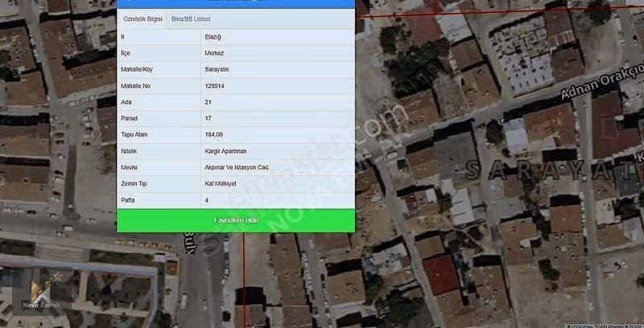Click the Mahalle No value 129514
Screen dimensions: 644x328
(216, 85)
